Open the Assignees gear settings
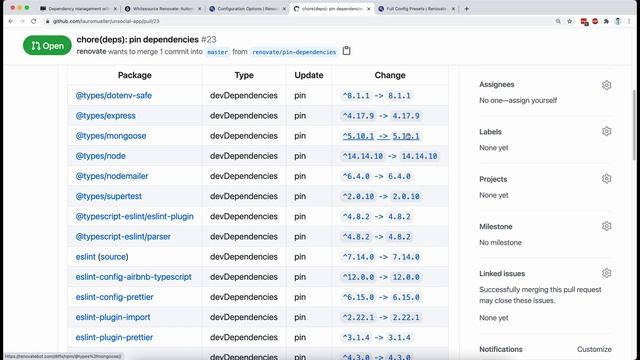640x360 pixels. coord(606,85)
